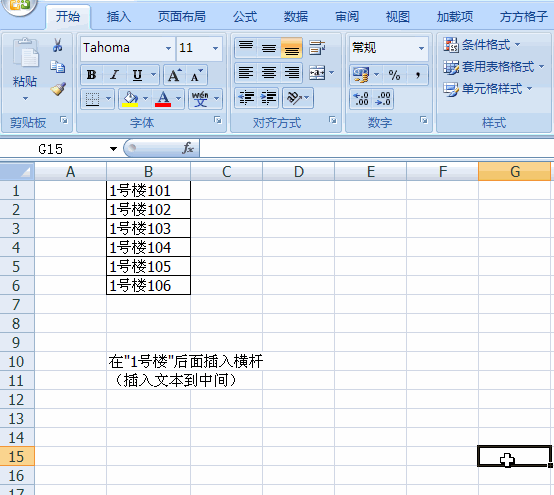Select row 10 header

click(17, 361)
